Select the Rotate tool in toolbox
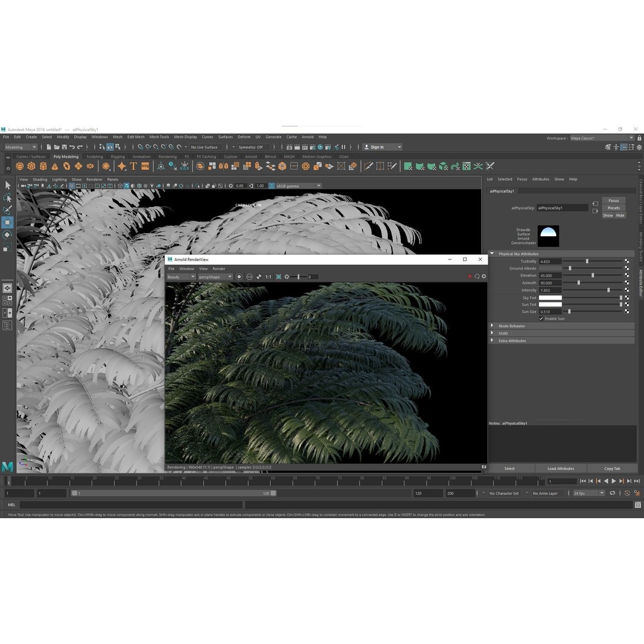The image size is (644, 644). pyautogui.click(x=7, y=235)
